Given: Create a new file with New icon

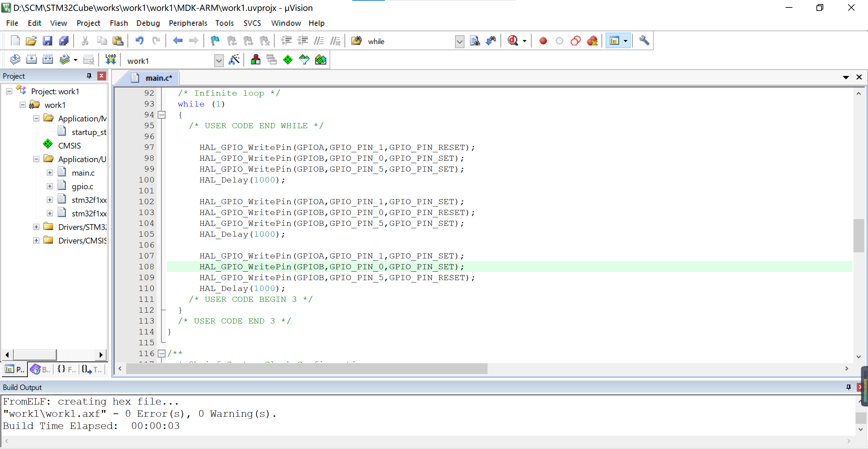Looking at the screenshot, I should (15, 41).
